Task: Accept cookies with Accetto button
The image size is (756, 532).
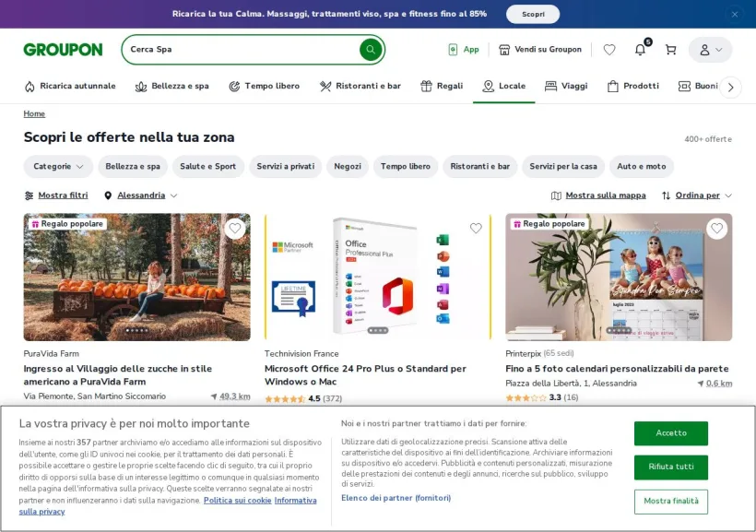Action: coord(671,433)
